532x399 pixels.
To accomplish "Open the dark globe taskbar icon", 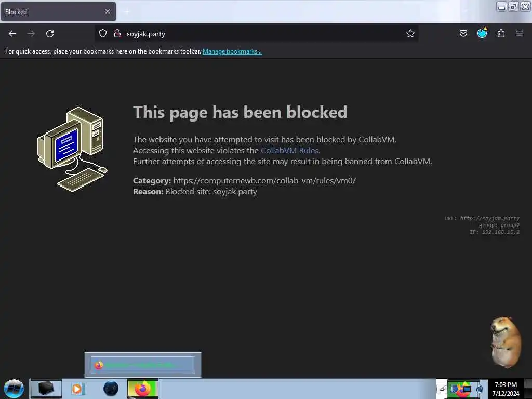I will pyautogui.click(x=111, y=389).
